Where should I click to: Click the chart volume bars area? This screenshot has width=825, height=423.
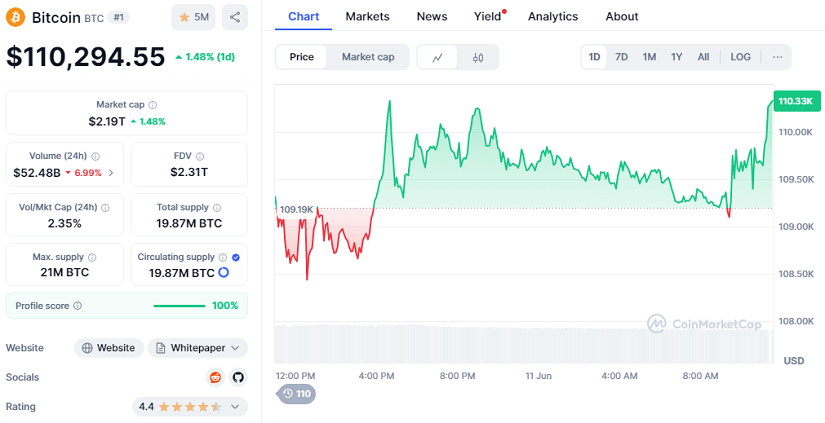[524, 343]
